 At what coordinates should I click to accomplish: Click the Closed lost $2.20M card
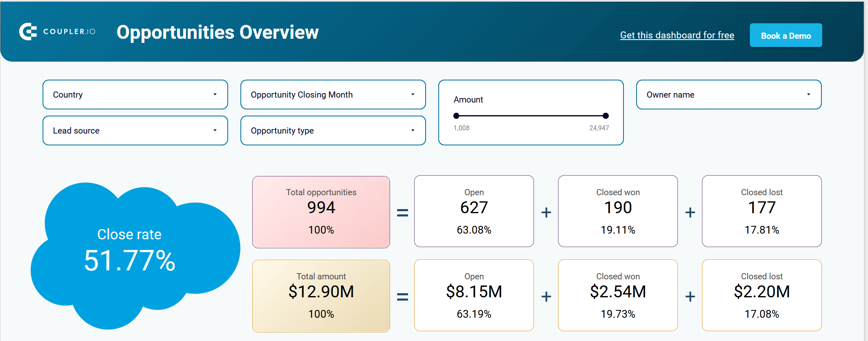click(x=762, y=295)
